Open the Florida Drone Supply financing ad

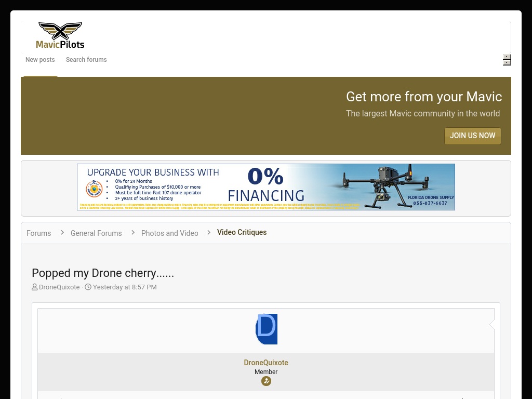coord(266,187)
